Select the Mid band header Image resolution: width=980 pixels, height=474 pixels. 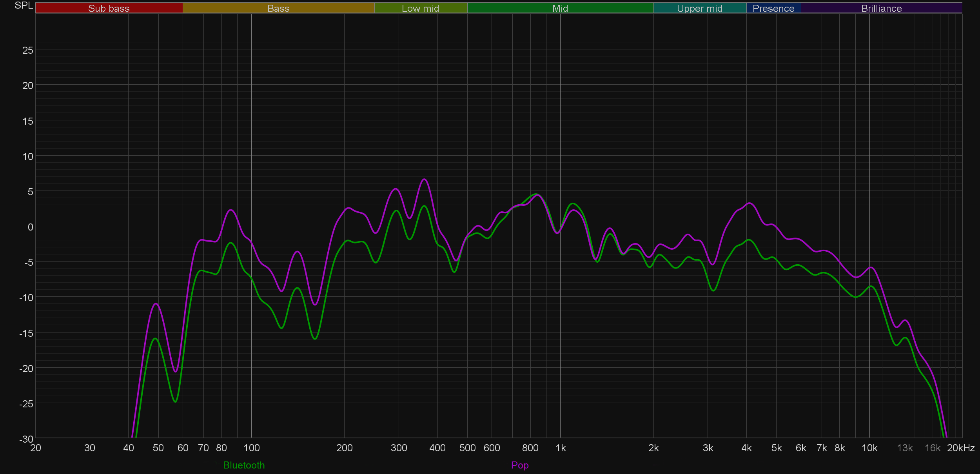click(560, 8)
